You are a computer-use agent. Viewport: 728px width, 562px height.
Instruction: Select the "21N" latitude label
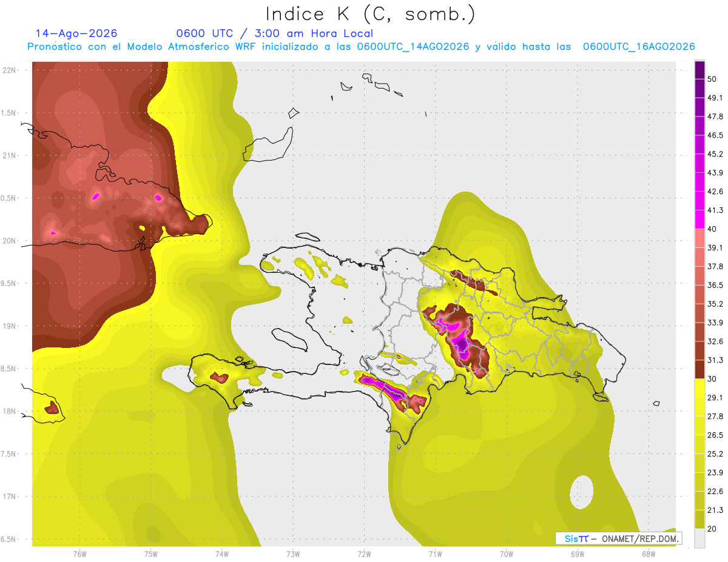click(x=9, y=155)
